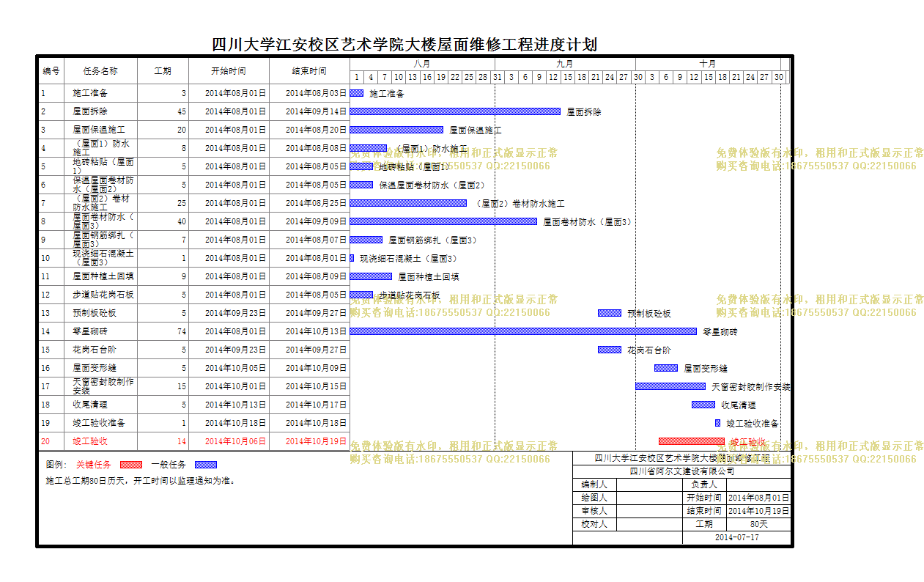Select the red 竣工验收 Gantt bar
This screenshot has width=924, height=582.
[692, 441]
